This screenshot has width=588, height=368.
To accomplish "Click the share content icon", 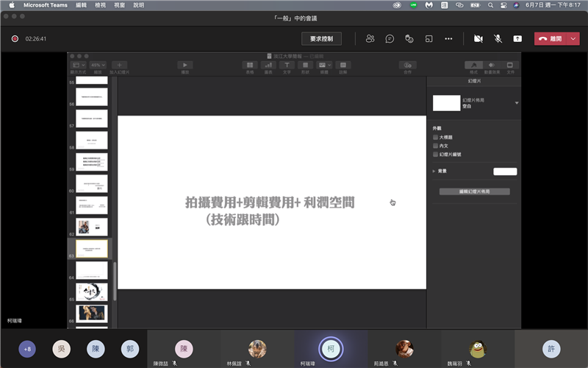I will [x=517, y=38].
